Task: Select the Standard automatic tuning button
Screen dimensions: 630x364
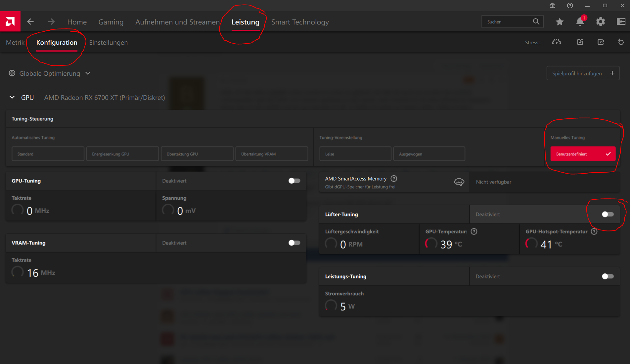Action: point(48,154)
